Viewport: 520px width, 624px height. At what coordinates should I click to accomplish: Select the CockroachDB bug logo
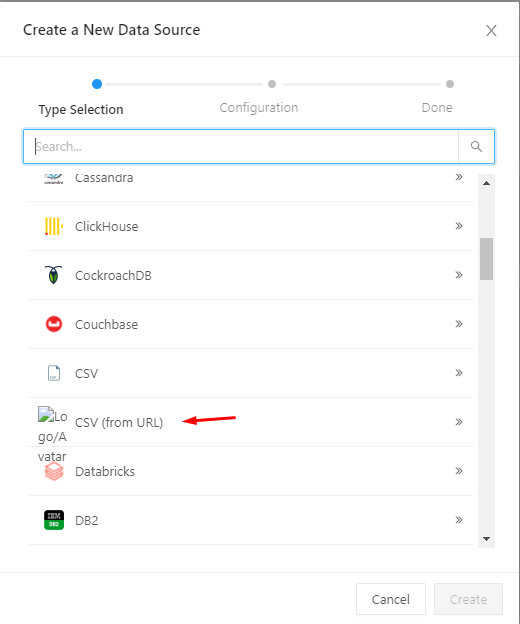(x=54, y=275)
